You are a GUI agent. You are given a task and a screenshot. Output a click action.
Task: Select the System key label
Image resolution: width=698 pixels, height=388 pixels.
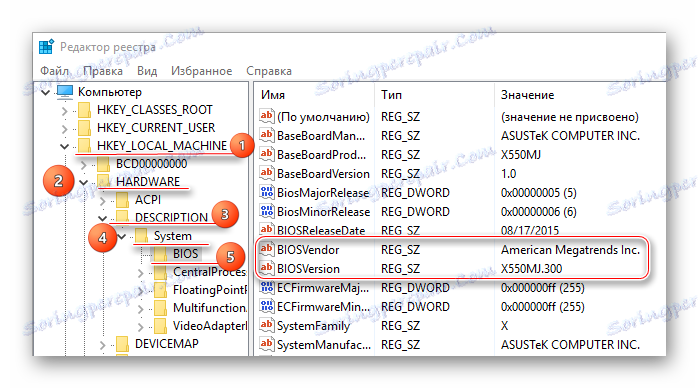point(173,236)
